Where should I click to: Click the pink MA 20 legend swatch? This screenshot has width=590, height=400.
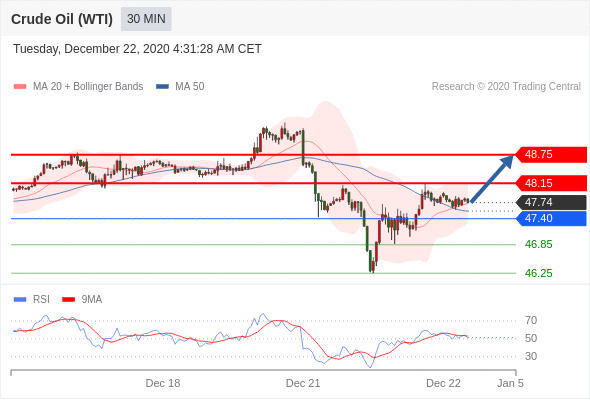pyautogui.click(x=20, y=87)
